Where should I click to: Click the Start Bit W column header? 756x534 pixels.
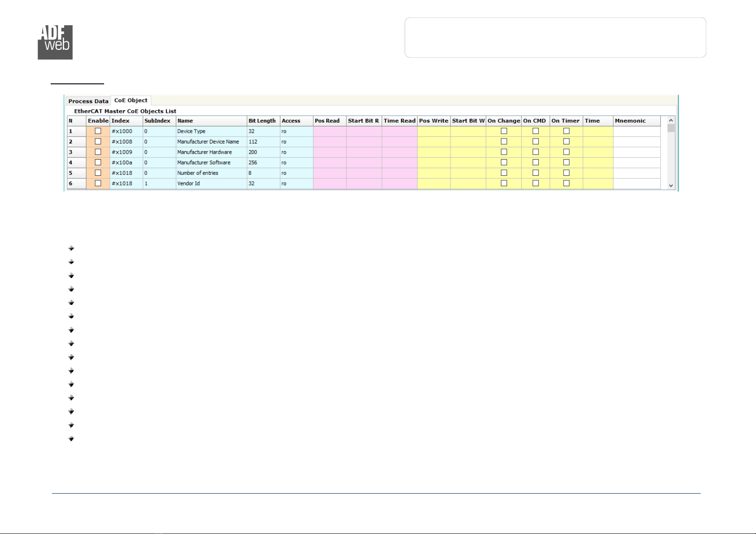pyautogui.click(x=468, y=121)
